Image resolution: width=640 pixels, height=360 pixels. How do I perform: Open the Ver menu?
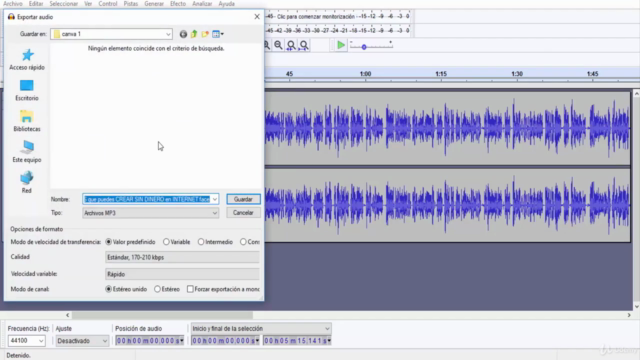88,4
